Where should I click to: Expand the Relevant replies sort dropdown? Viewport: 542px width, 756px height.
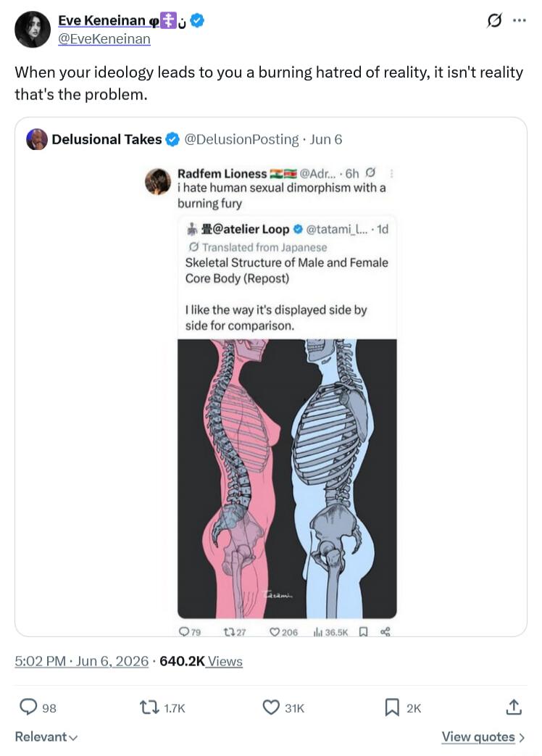(x=46, y=736)
